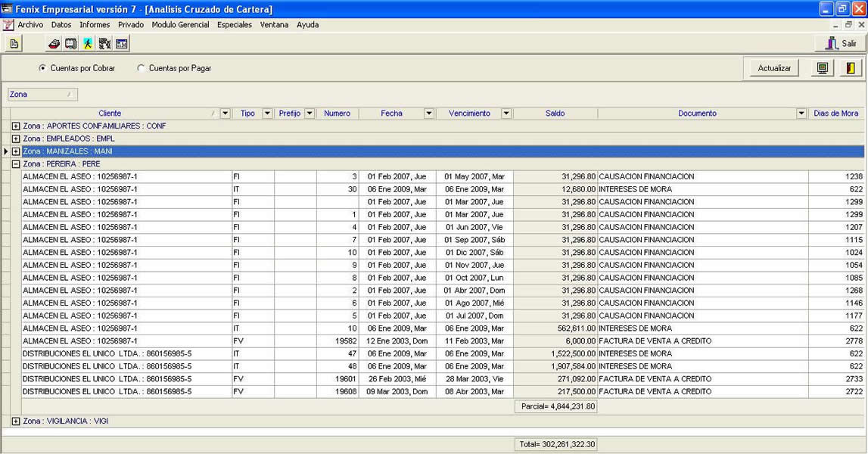Open the Informes menu
The image size is (868, 454).
pyautogui.click(x=95, y=25)
